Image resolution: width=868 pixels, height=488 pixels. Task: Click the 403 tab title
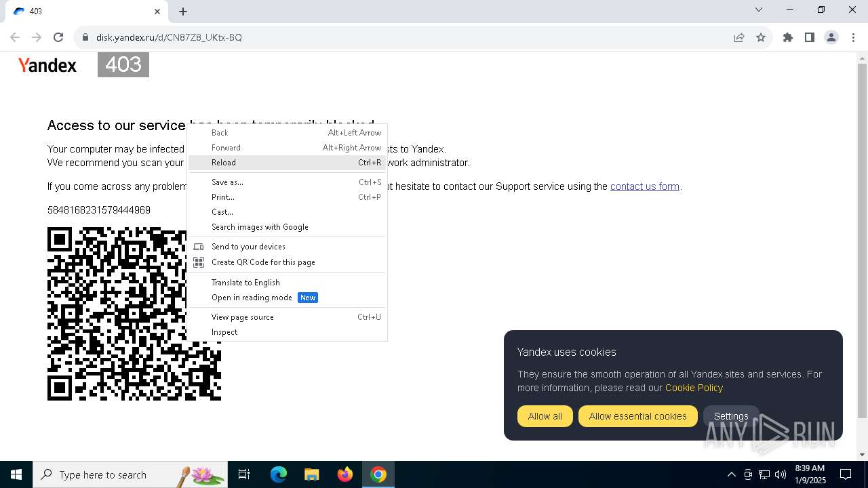point(36,12)
